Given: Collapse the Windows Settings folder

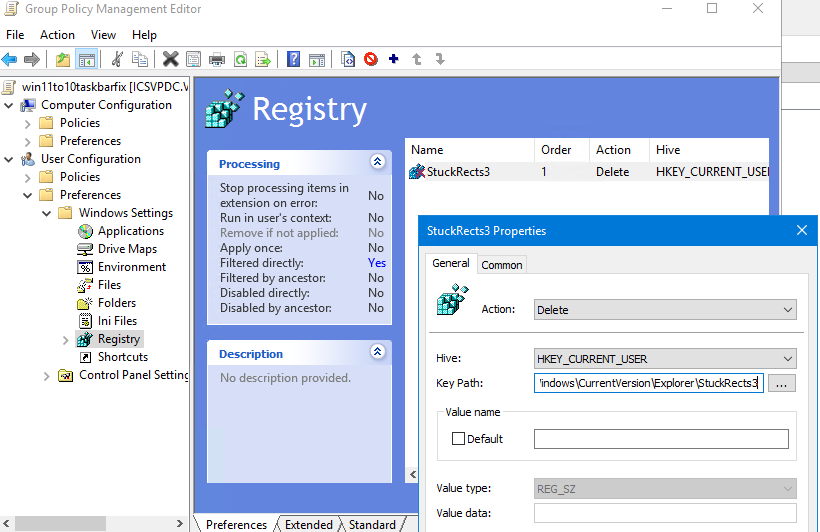Looking at the screenshot, I should pyautogui.click(x=47, y=213).
